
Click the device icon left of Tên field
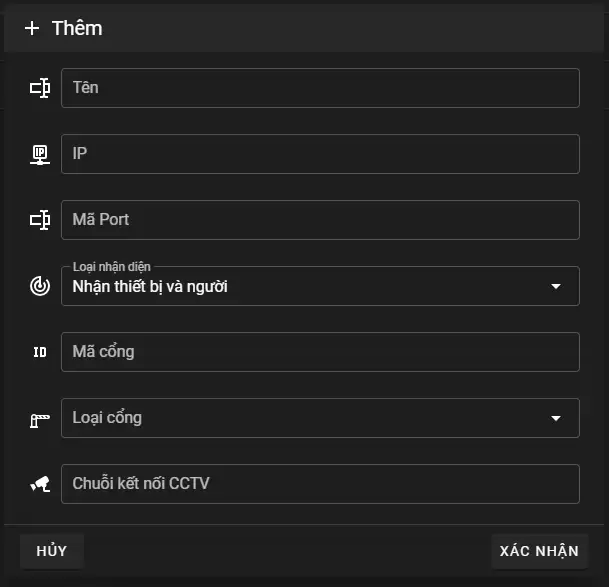point(40,88)
